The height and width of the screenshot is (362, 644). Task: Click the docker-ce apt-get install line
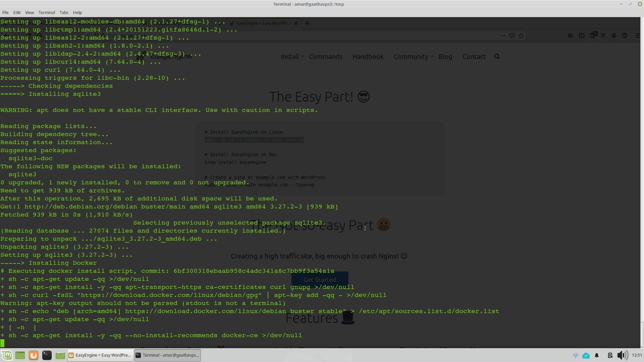[151, 336]
